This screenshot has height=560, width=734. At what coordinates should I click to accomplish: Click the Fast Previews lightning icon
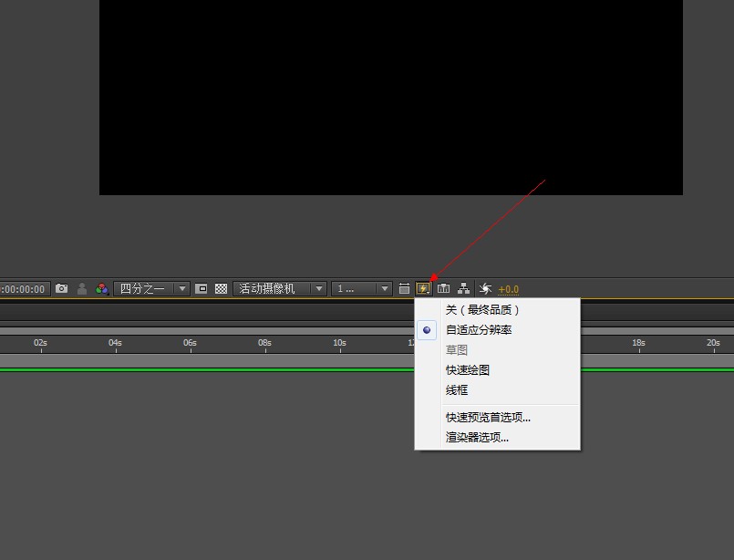424,288
